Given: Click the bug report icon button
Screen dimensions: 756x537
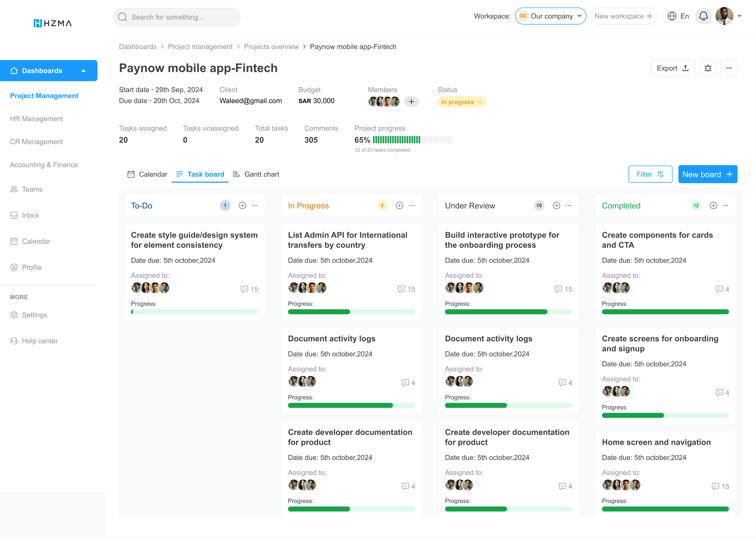Looking at the screenshot, I should pos(708,68).
